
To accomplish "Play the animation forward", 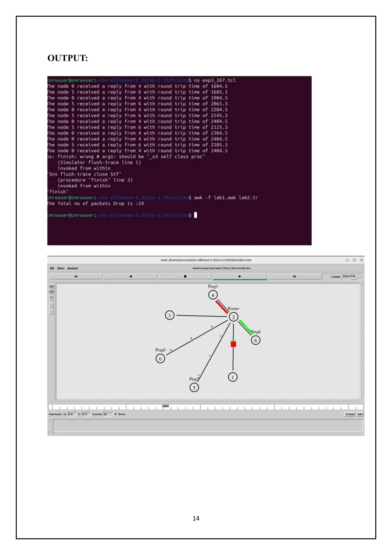I will tap(240, 276).
